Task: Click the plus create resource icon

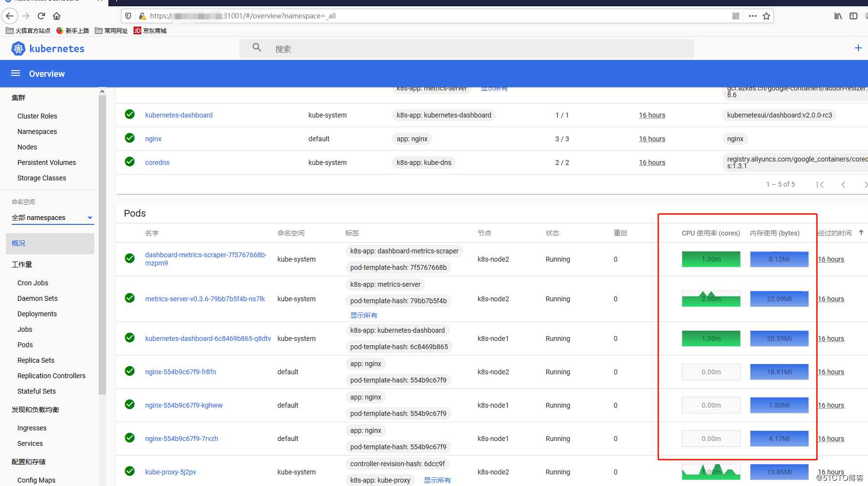Action: [x=858, y=48]
